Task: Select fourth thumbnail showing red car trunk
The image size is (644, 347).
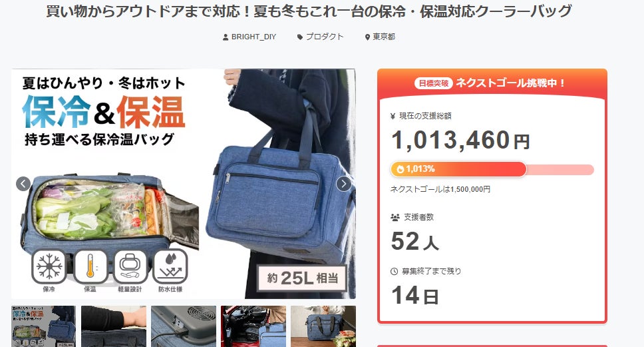Action: tap(253, 326)
